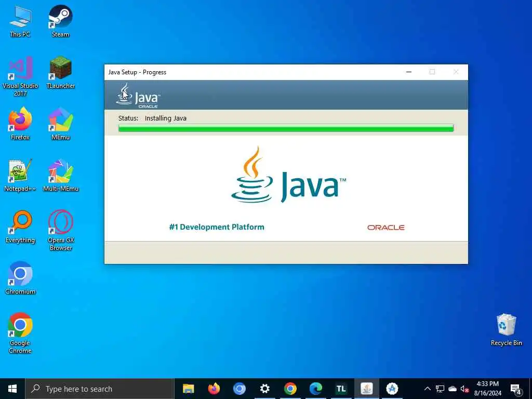Open Microsoft Edge from the taskbar
The image size is (532, 399).
[x=315, y=389]
